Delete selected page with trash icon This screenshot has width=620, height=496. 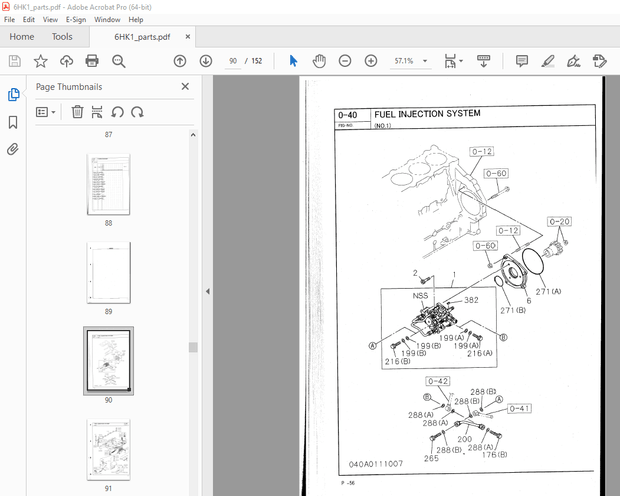77,112
